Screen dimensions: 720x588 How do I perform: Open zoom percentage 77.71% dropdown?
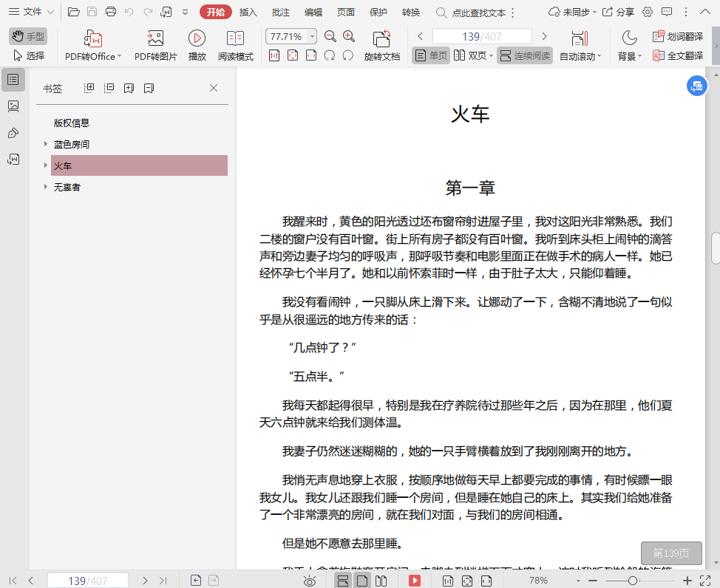click(312, 36)
